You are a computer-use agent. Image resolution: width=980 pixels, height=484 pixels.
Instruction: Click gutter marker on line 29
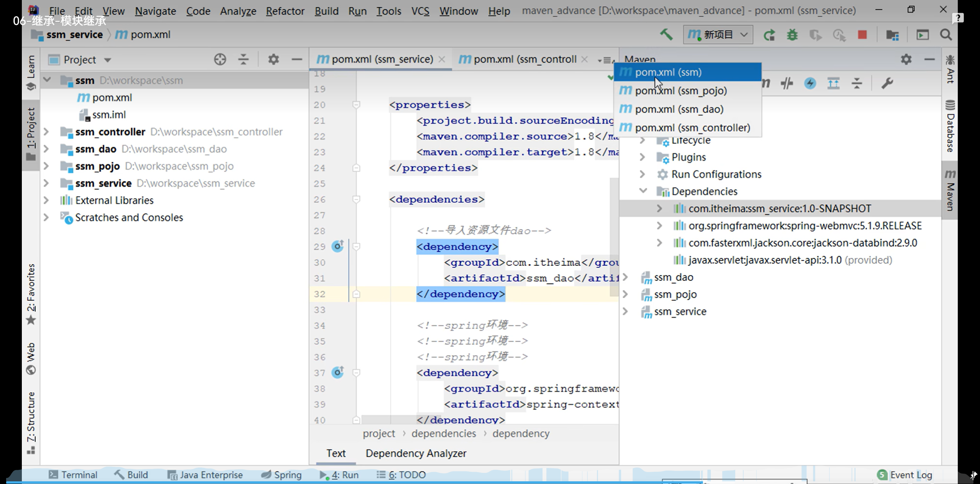338,246
